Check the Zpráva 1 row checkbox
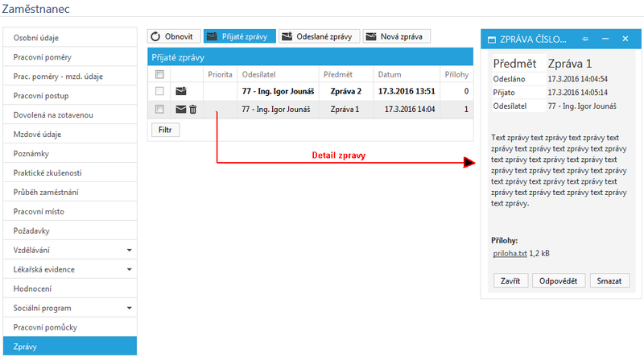The image size is (644, 357). pos(159,109)
